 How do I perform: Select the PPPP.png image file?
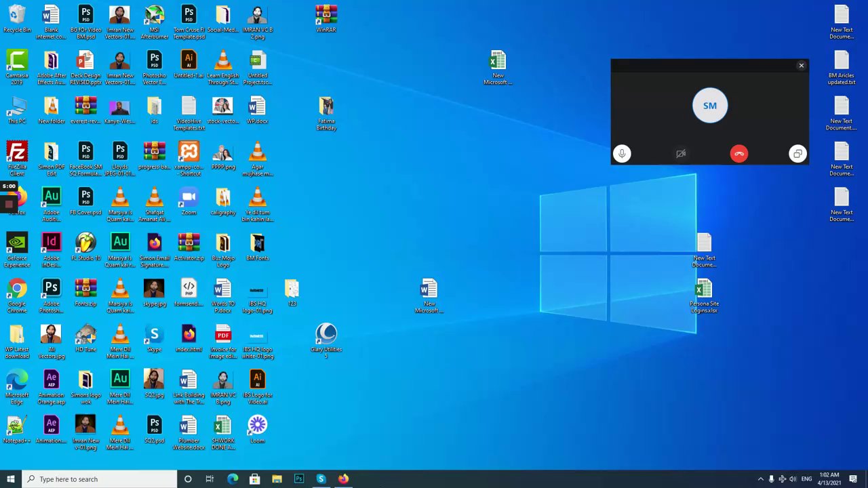click(x=223, y=156)
